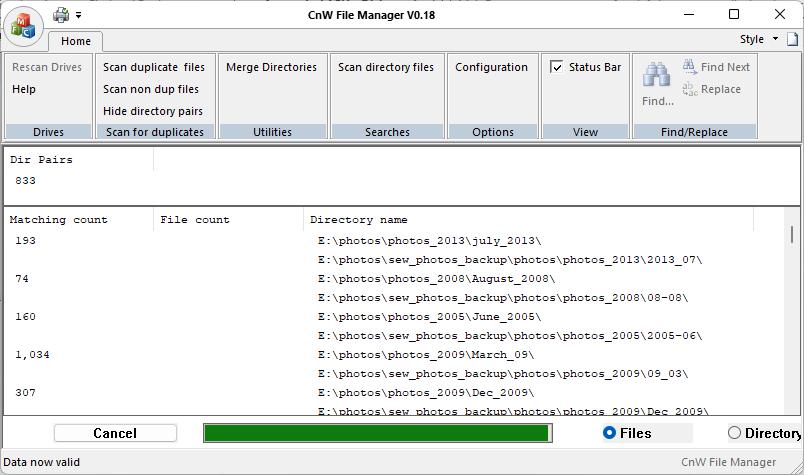Viewport: 804px width, 475px height.
Task: Click the printer quick access icon
Action: [61, 15]
